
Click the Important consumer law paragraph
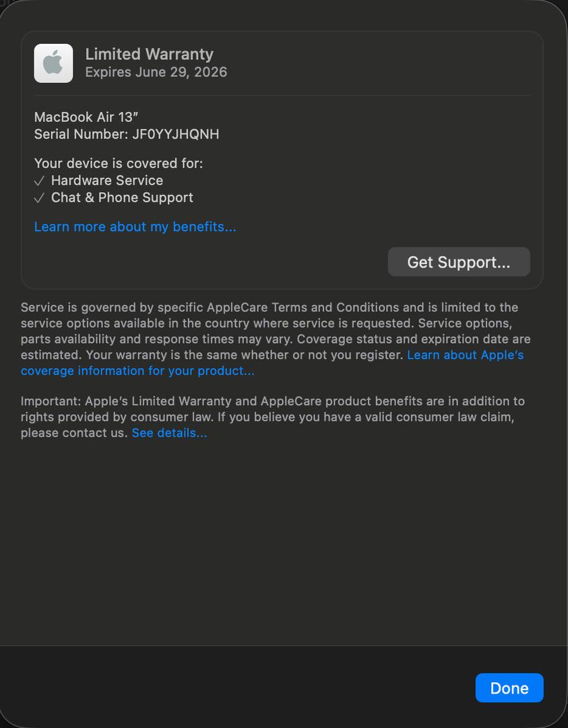pos(273,417)
